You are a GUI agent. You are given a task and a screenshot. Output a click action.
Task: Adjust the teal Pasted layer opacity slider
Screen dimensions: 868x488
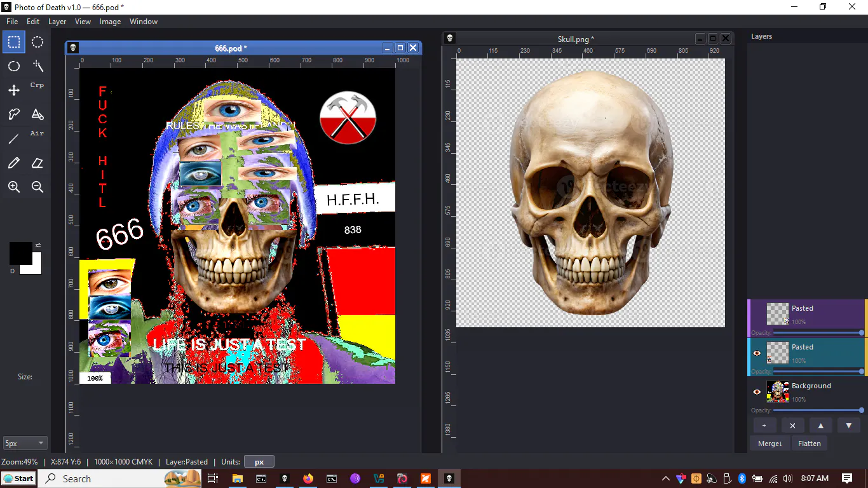817,372
